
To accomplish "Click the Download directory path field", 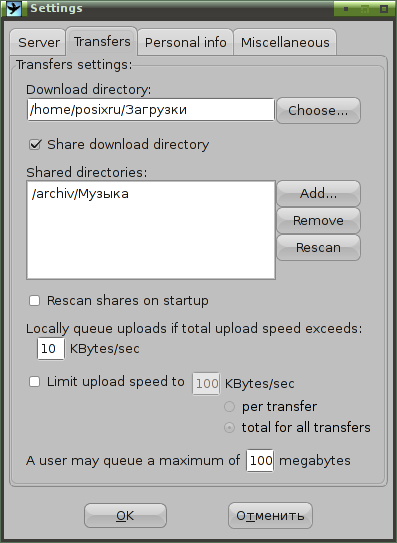I will 151,110.
